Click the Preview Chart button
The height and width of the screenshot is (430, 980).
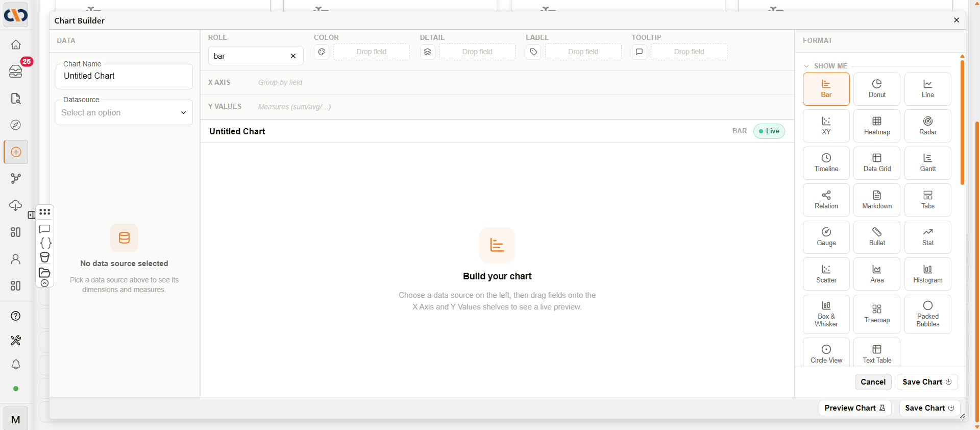click(855, 408)
